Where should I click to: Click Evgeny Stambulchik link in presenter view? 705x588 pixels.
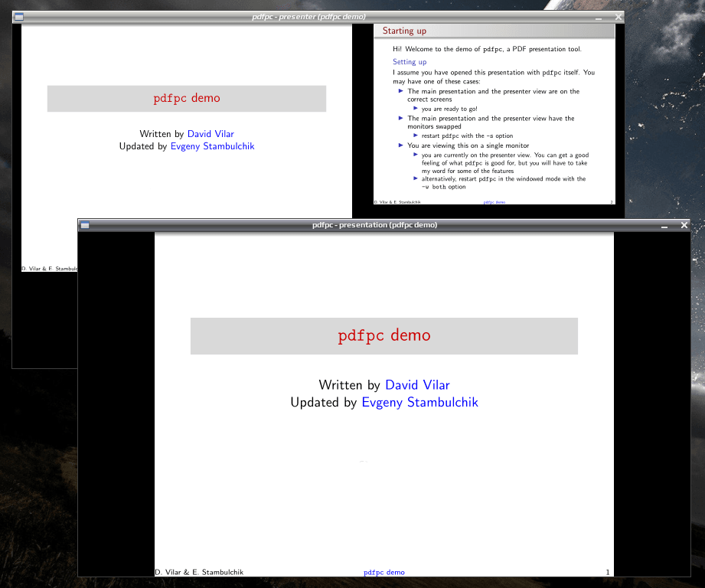coord(212,146)
